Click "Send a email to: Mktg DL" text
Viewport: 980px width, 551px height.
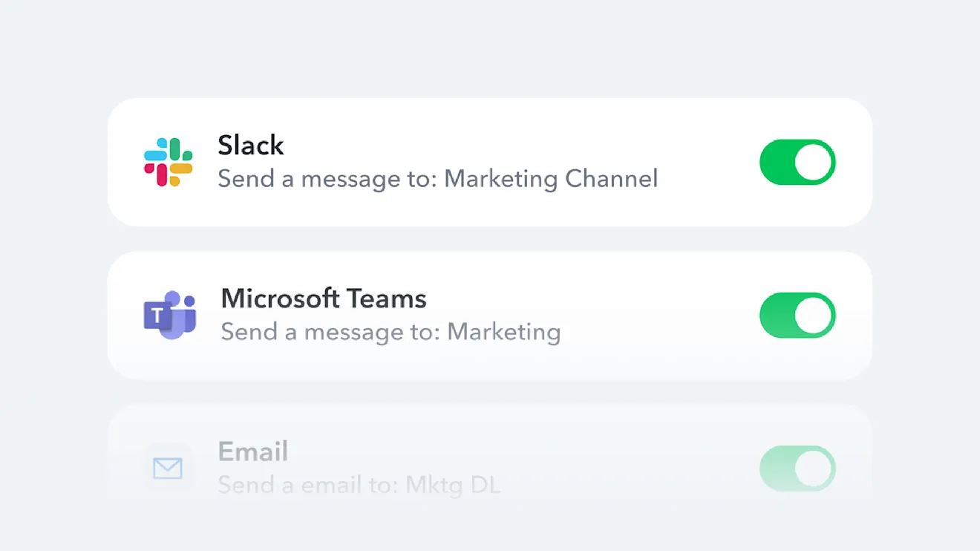(x=359, y=485)
